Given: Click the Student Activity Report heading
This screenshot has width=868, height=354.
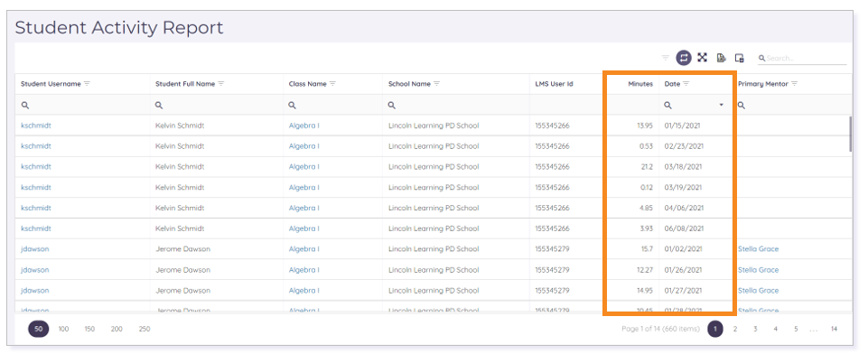Looking at the screenshot, I should point(119,27).
